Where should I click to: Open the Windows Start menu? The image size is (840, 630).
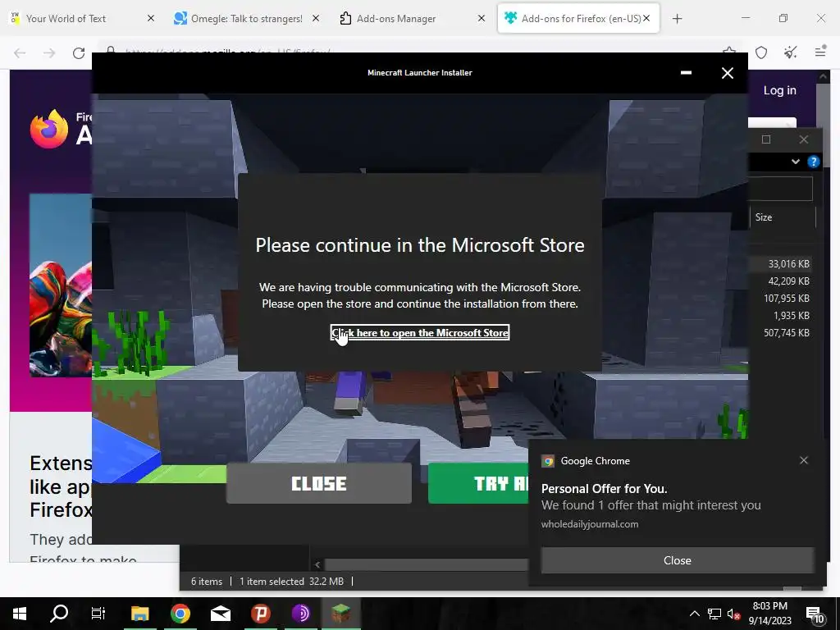(20, 614)
